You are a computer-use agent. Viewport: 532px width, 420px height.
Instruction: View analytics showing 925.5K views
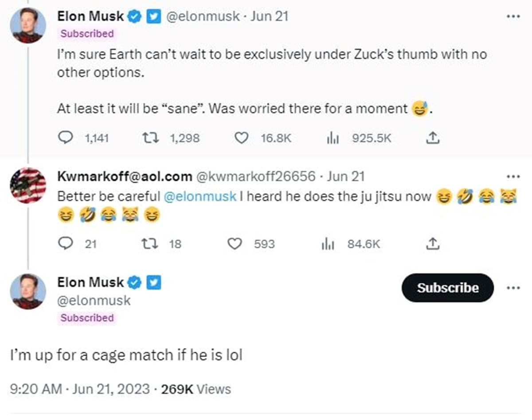click(x=332, y=138)
